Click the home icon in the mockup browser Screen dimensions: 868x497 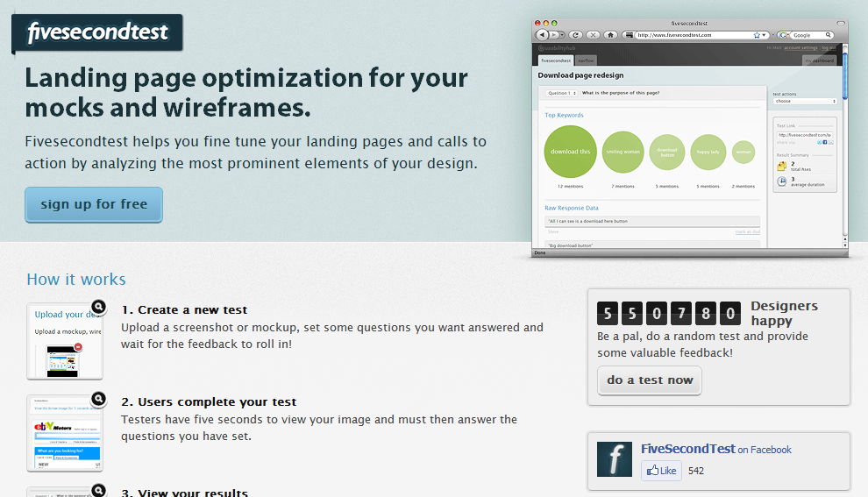(x=610, y=35)
